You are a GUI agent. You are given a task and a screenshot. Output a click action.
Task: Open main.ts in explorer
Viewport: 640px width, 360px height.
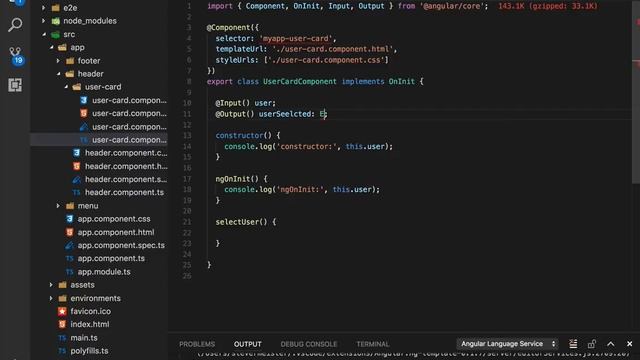(x=84, y=338)
